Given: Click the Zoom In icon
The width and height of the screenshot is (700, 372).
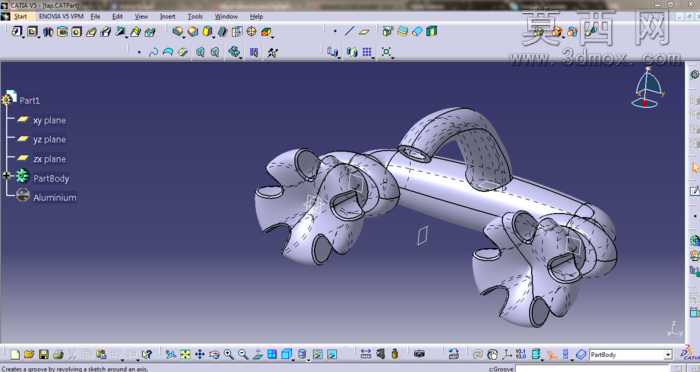Looking at the screenshot, I should (229, 355).
